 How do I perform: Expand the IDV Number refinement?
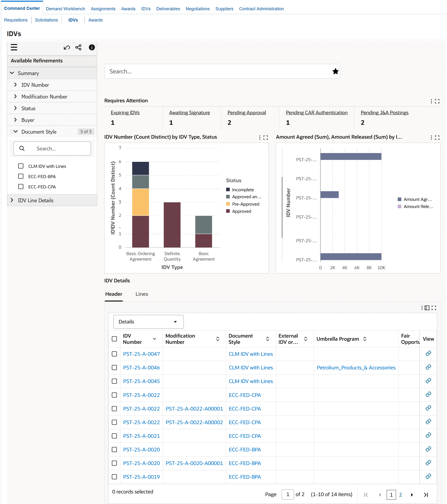click(x=15, y=85)
